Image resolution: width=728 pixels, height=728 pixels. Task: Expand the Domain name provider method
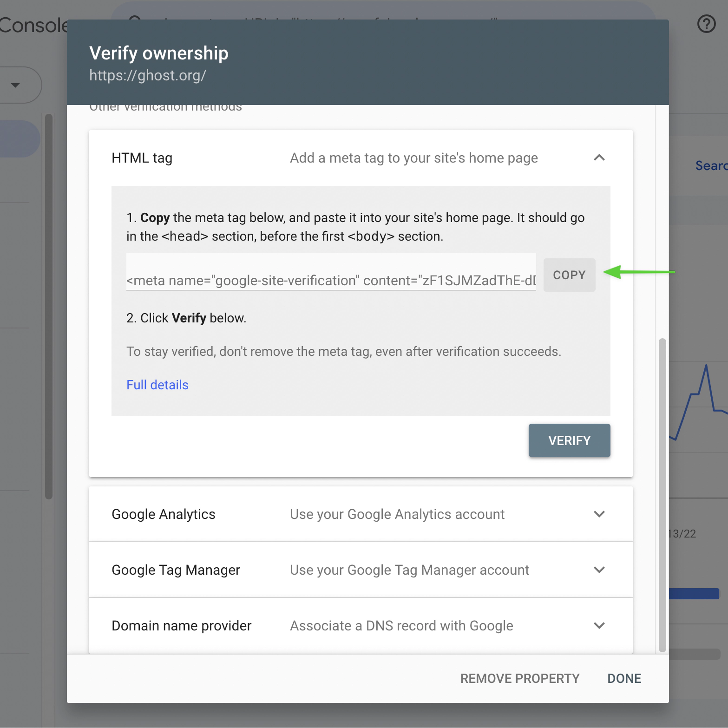[x=599, y=626]
